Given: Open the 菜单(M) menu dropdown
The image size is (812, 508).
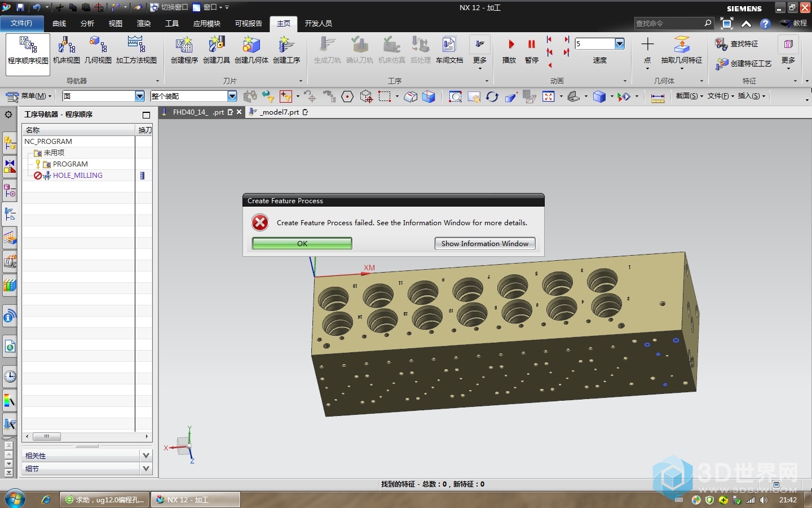Looking at the screenshot, I should [x=29, y=96].
